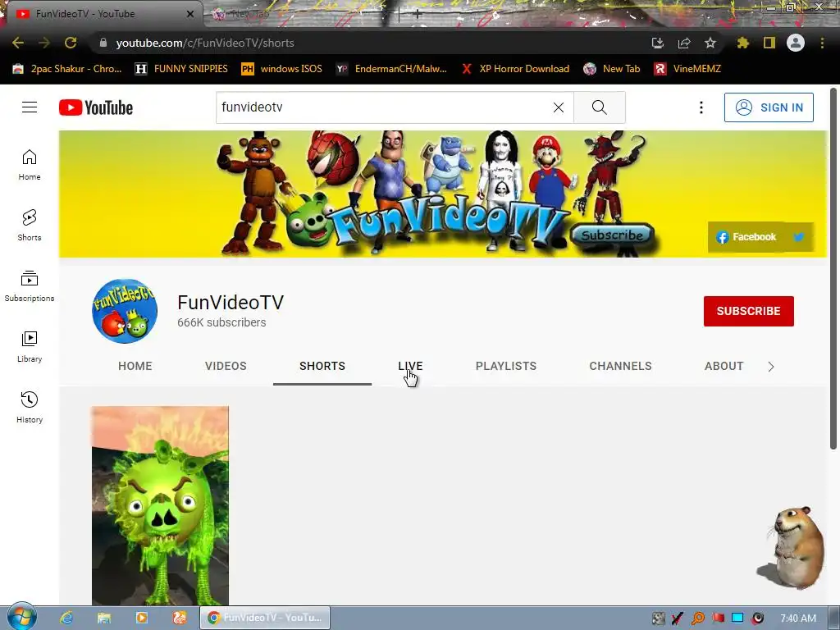The width and height of the screenshot is (840, 630).
Task: Launch Internet Explorer from taskbar
Action: pos(66,618)
